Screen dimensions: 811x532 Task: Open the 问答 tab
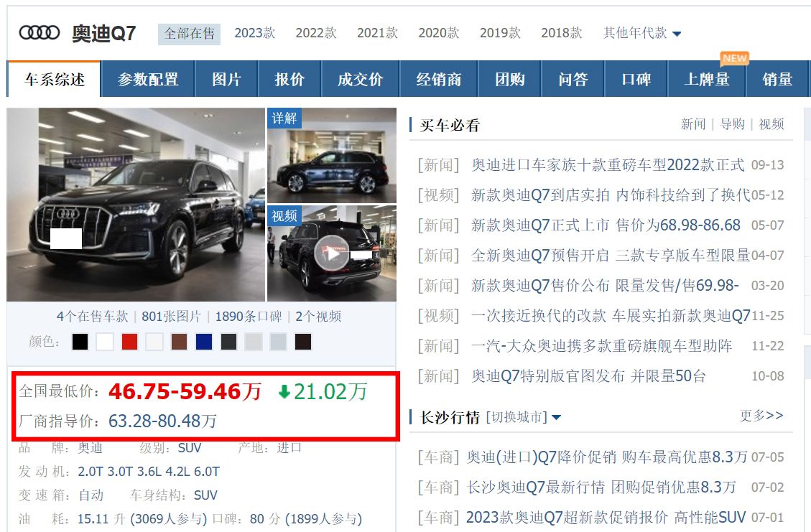pos(573,79)
